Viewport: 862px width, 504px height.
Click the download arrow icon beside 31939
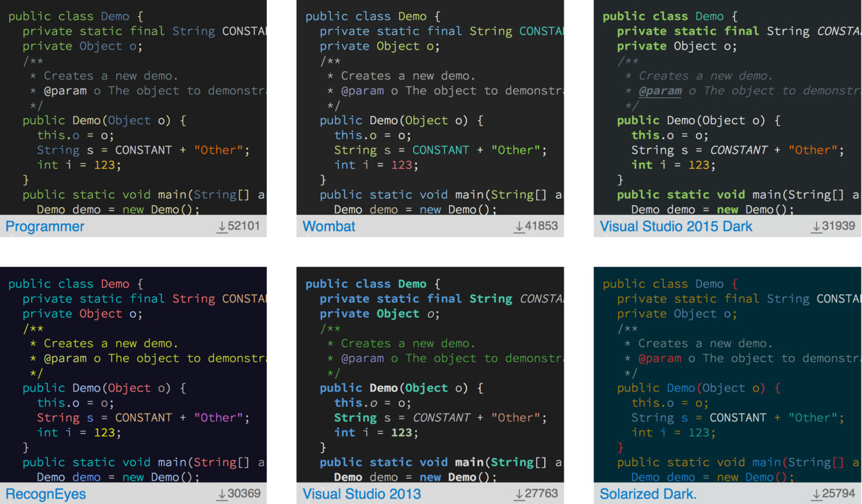coord(816,227)
